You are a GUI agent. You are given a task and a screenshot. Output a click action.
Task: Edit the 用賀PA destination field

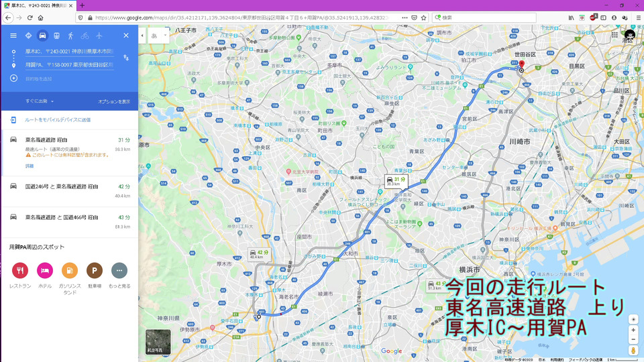coord(69,65)
